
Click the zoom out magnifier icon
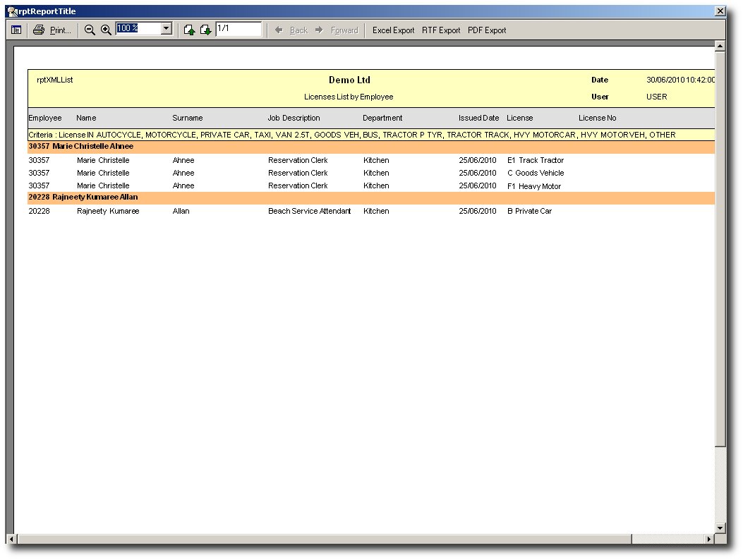90,30
